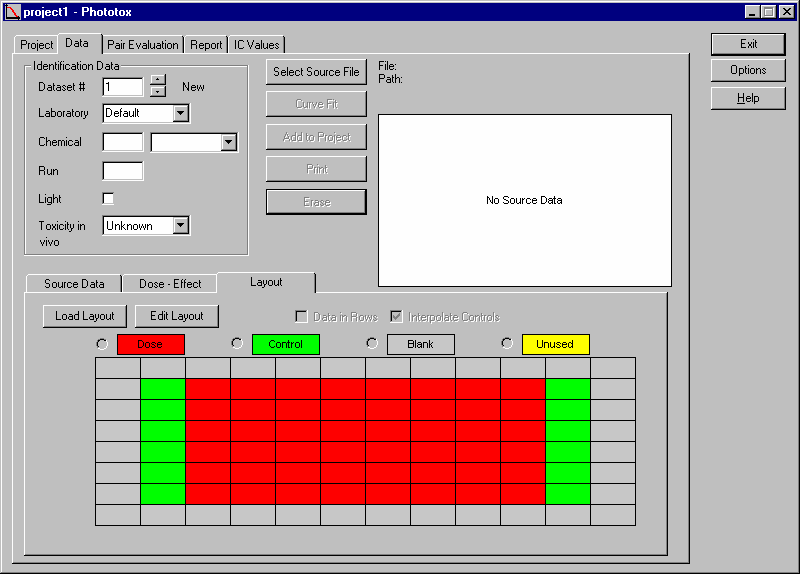Viewport: 800px width, 574px height.
Task: Expand the Toxicity in vivo dropdown
Action: tap(181, 225)
